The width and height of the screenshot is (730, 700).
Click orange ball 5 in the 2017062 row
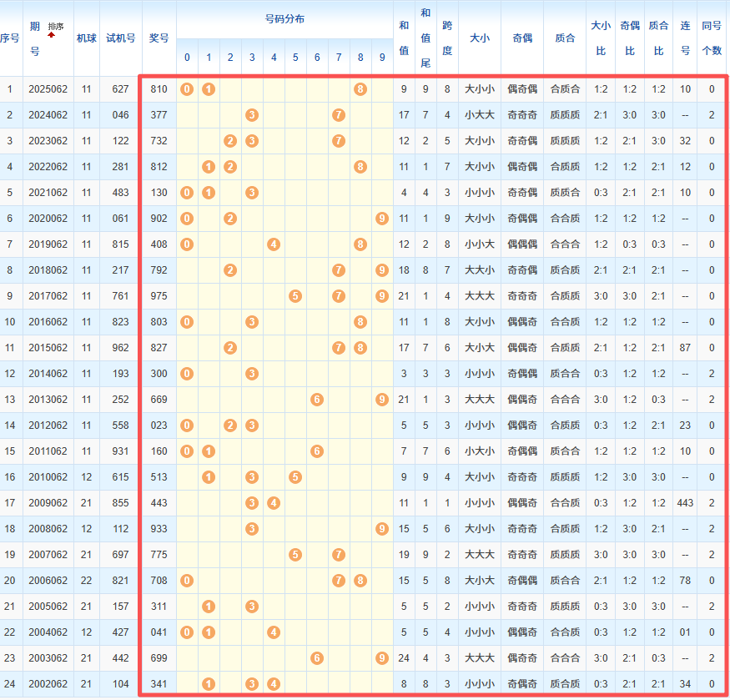(x=295, y=296)
